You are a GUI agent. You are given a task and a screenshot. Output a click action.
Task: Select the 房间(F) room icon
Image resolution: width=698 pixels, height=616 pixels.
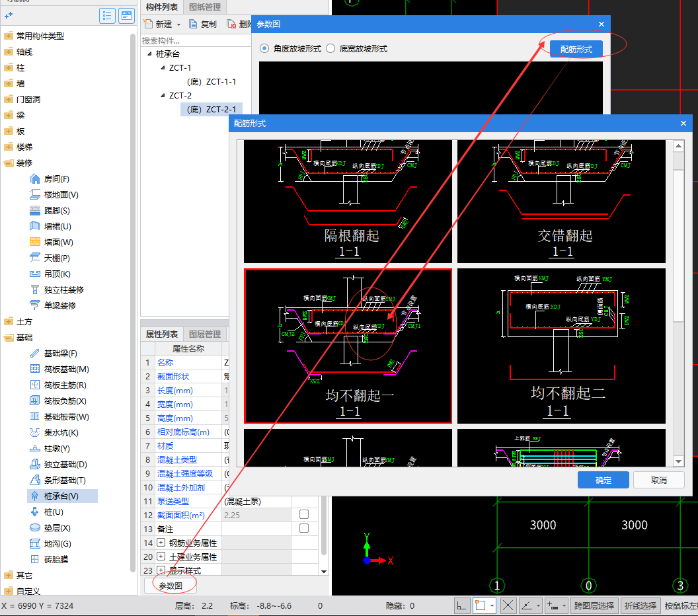[35, 179]
